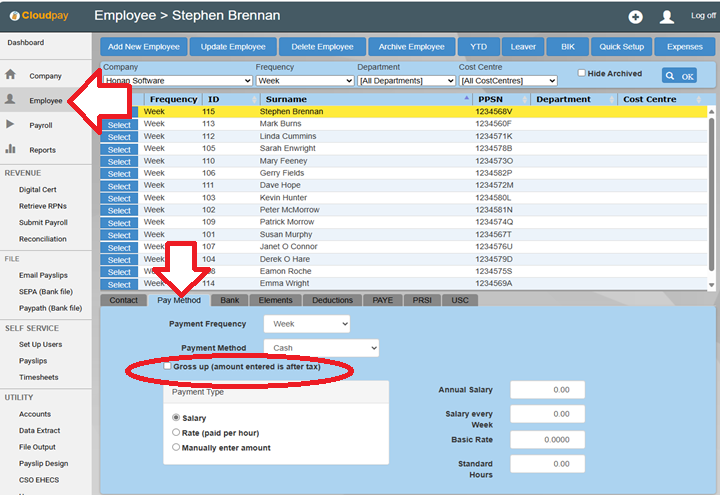720x495 pixels.
Task: Open the Cost Centre dropdown filter
Action: (507, 81)
